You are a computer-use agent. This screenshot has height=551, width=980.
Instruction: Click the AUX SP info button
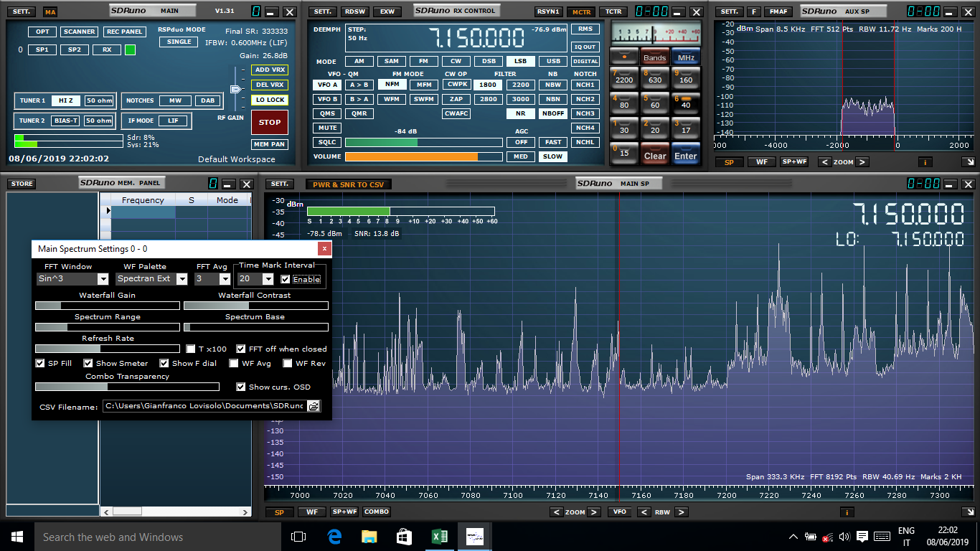tap(925, 162)
